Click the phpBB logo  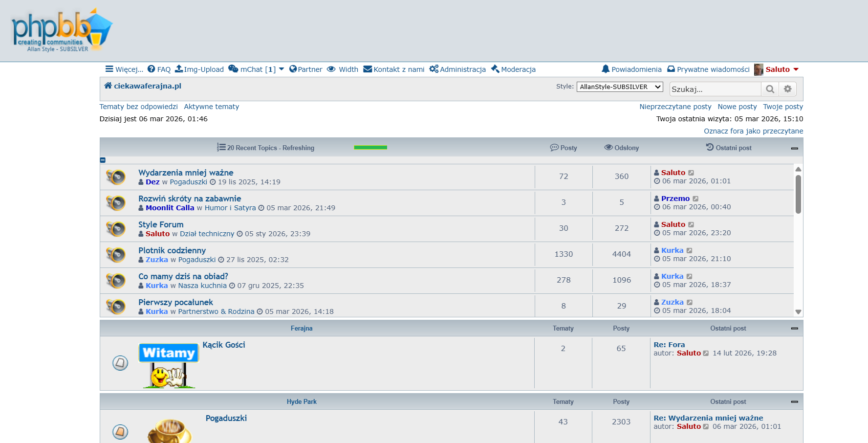tap(62, 30)
